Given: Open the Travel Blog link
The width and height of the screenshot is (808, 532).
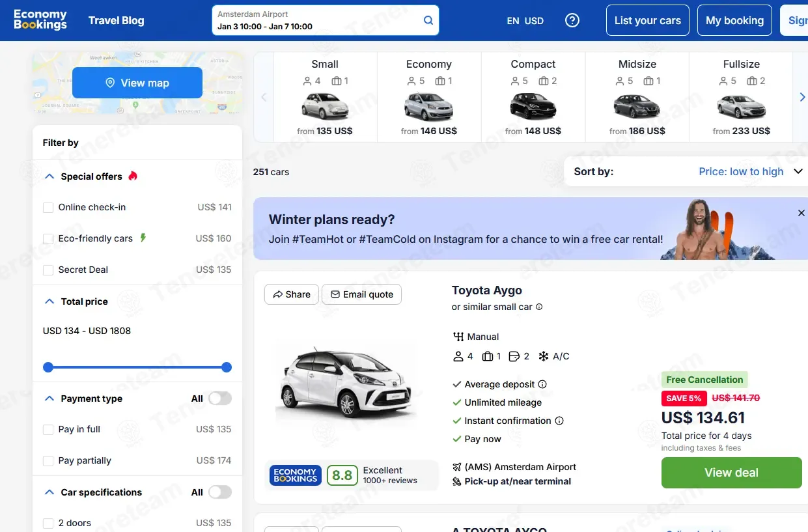Looking at the screenshot, I should [117, 20].
